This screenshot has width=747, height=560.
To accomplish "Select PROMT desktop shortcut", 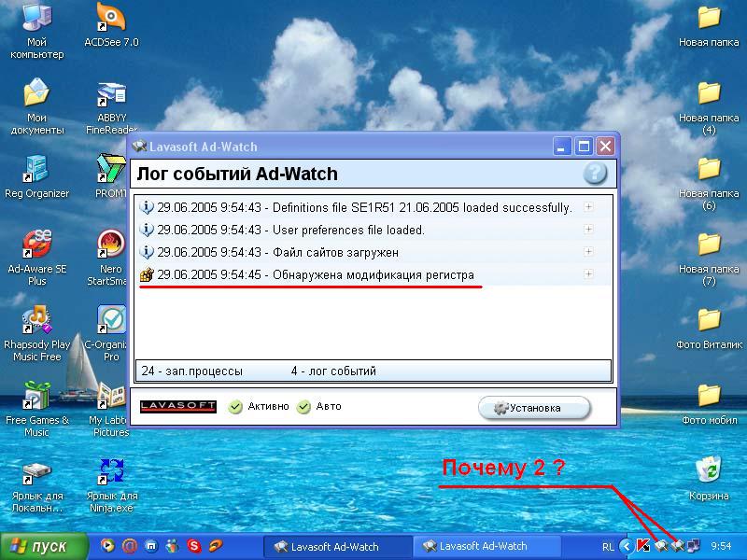I will pos(111,176).
